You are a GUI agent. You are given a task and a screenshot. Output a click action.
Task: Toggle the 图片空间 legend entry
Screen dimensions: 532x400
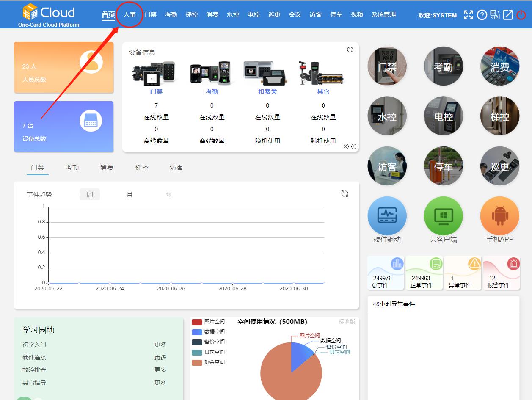click(209, 322)
